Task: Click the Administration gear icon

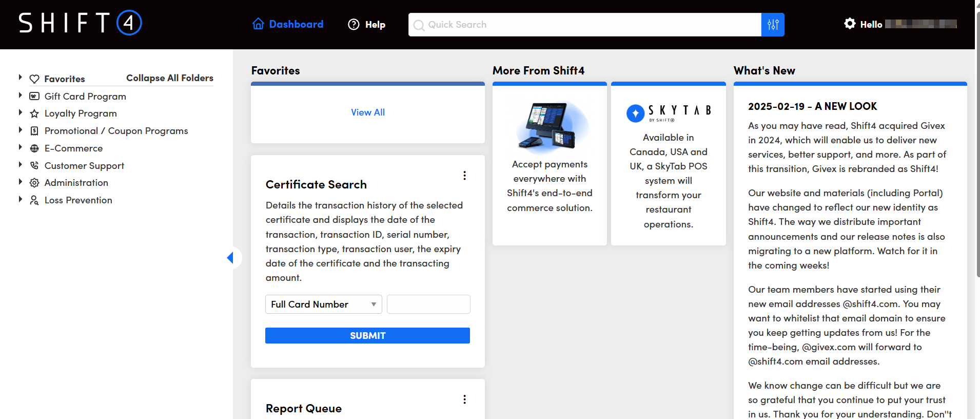Action: coord(34,183)
